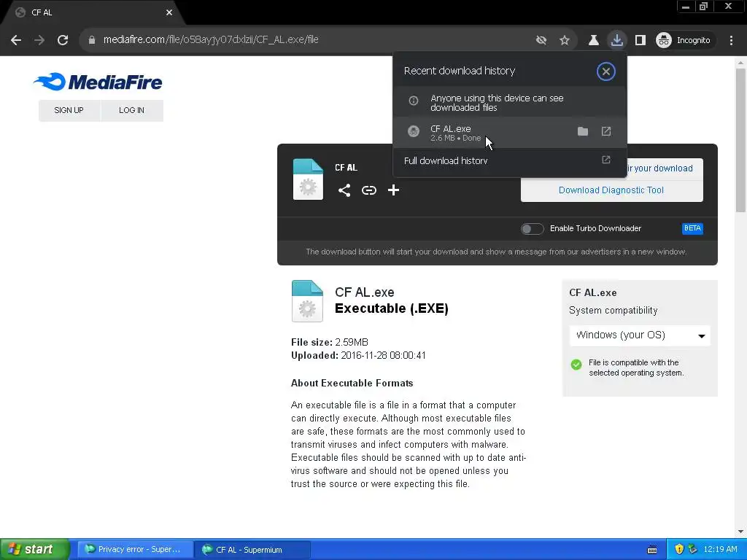Click the forward navigation arrow
The height and width of the screenshot is (560, 747).
(x=39, y=40)
